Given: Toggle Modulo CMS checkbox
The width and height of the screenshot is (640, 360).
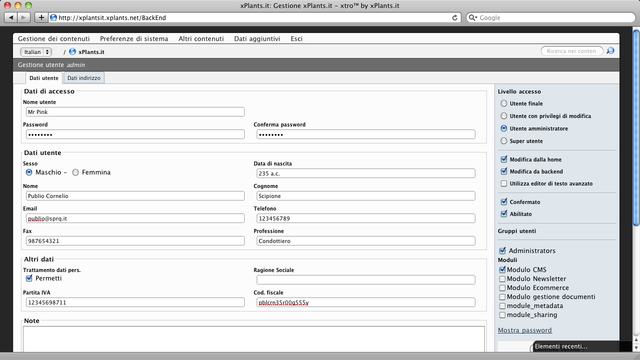Looking at the screenshot, I should (502, 269).
